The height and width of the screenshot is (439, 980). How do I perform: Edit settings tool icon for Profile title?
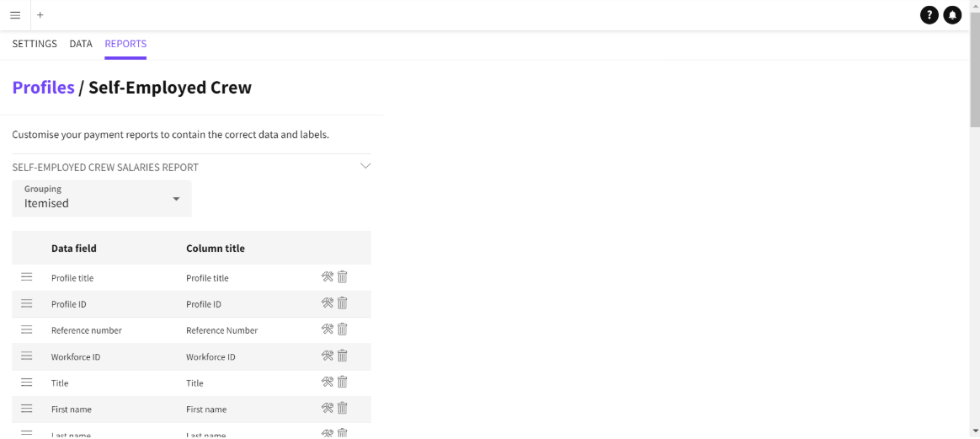coord(328,276)
